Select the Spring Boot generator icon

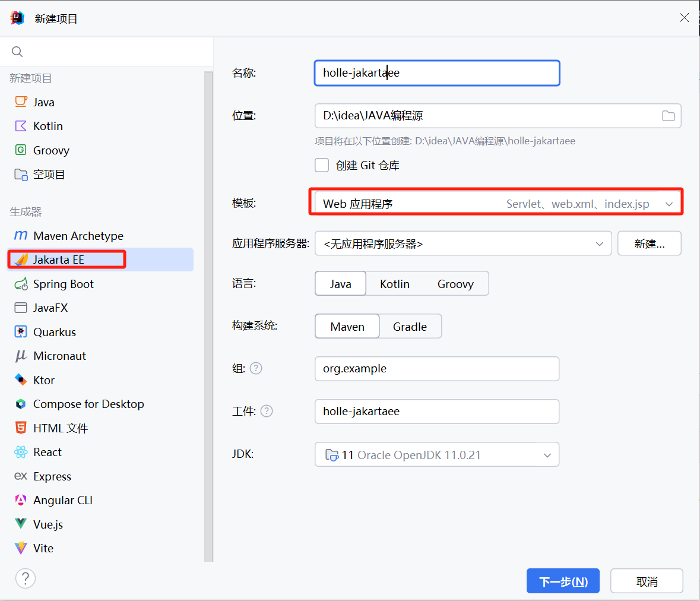coord(21,284)
